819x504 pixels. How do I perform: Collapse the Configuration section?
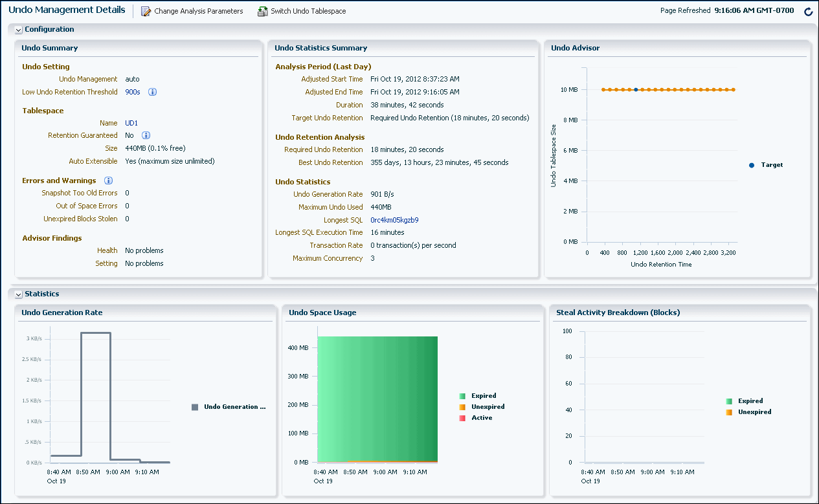point(18,30)
